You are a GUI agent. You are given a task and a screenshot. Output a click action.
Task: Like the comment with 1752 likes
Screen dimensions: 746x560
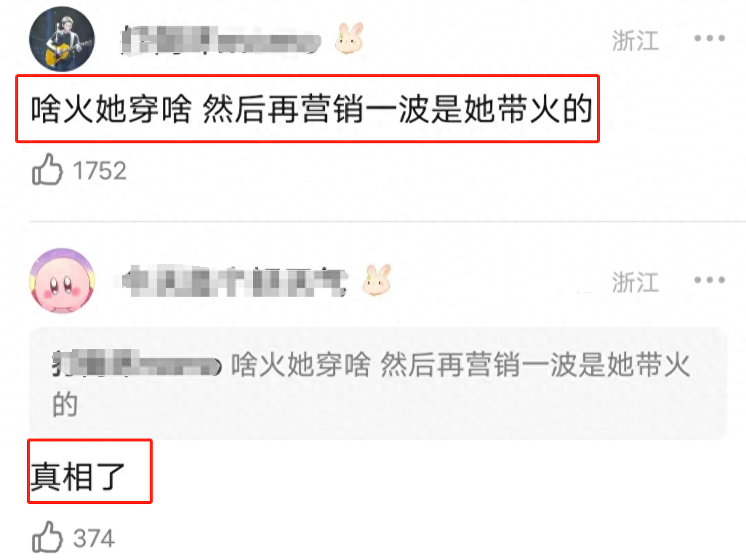(x=47, y=169)
